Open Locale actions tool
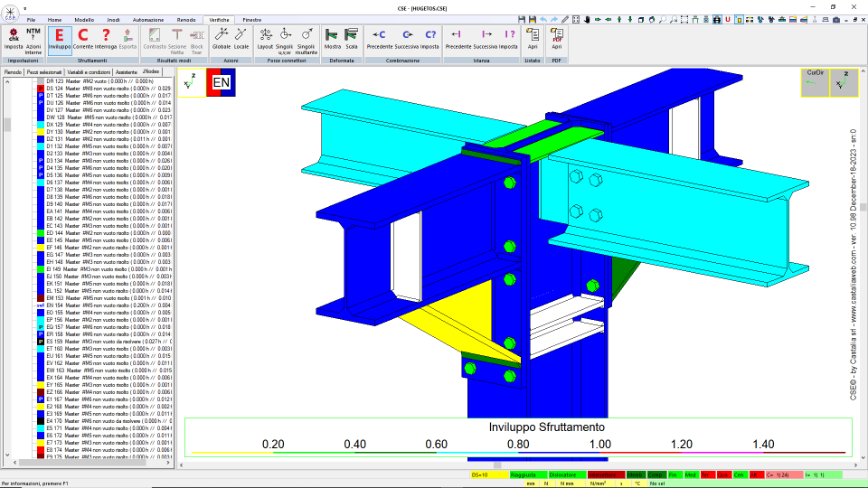868x488 pixels. pos(241,40)
